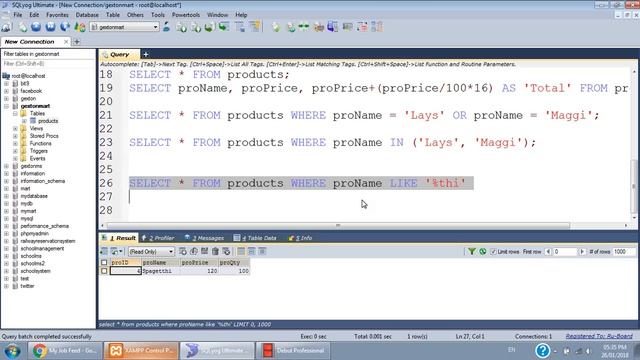Image resolution: width=640 pixels, height=360 pixels.
Task: Check the Spagetthi row checkbox
Action: pyautogui.click(x=104, y=271)
